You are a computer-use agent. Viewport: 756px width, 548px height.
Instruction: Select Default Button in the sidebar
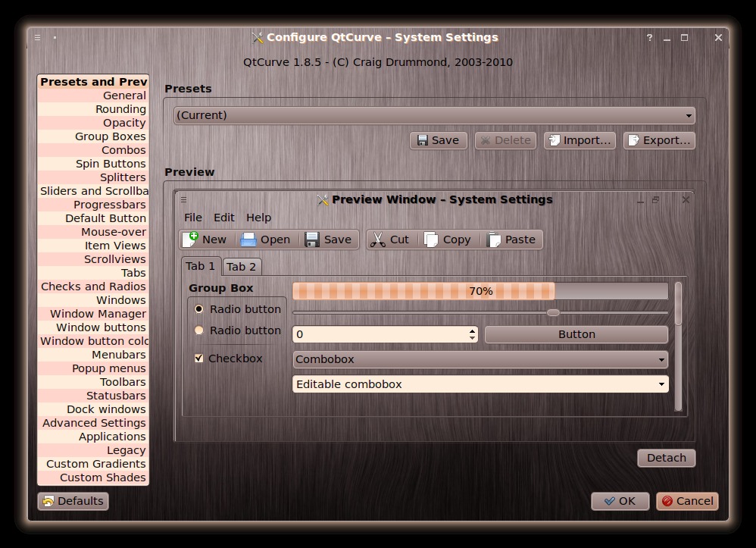point(93,218)
